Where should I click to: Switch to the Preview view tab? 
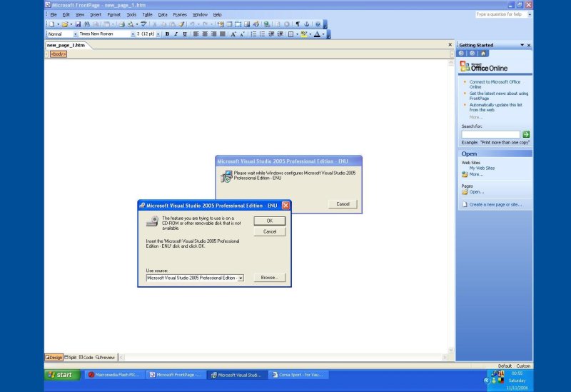[x=105, y=358]
